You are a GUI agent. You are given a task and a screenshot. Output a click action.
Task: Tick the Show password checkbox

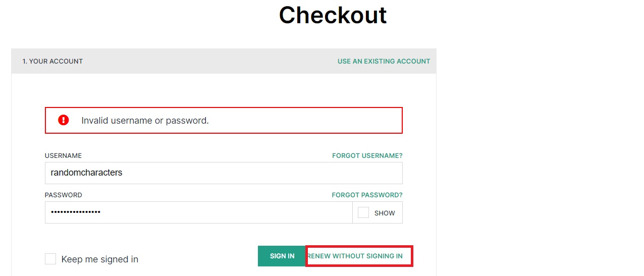coord(363,212)
